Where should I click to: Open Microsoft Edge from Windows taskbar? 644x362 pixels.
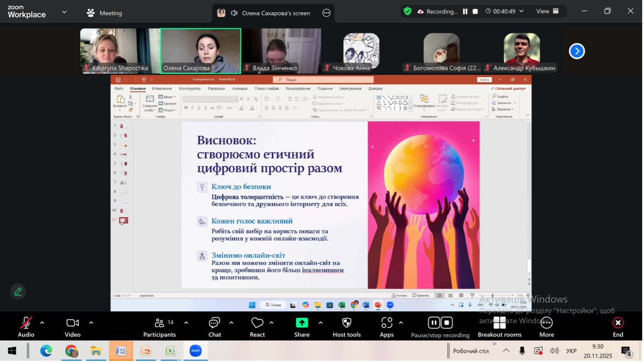[46, 351]
